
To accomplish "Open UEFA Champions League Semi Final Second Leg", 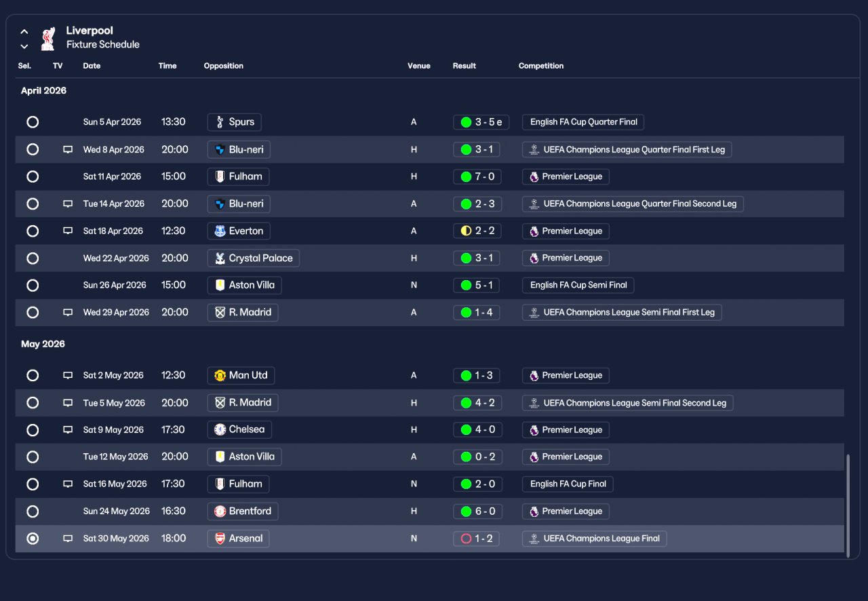I will (627, 402).
